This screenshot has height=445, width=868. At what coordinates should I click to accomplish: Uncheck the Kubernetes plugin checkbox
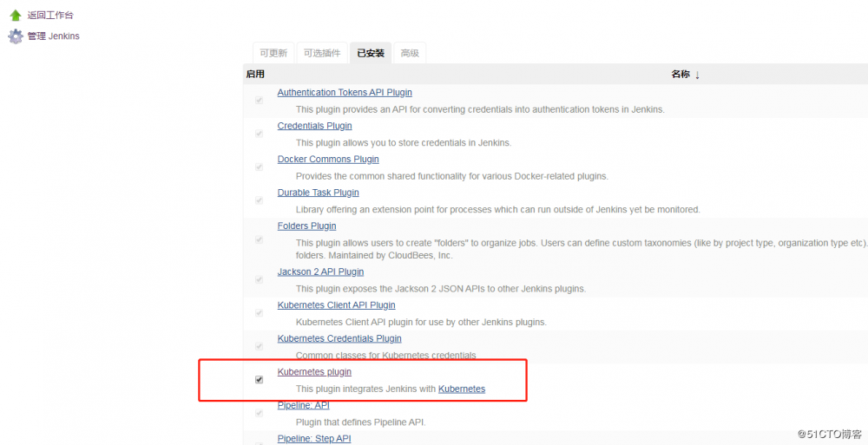coord(259,380)
